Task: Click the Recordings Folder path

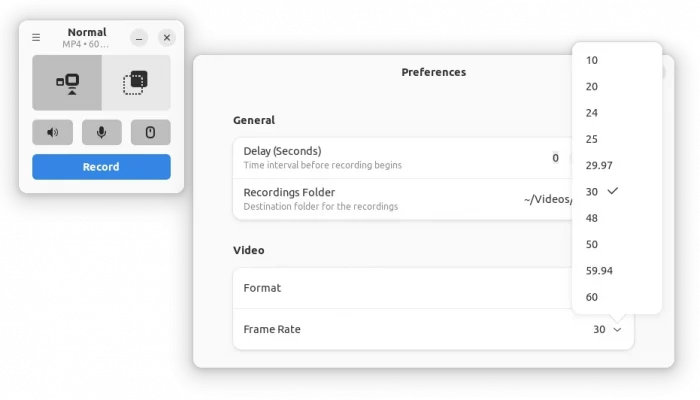Action: click(x=547, y=199)
